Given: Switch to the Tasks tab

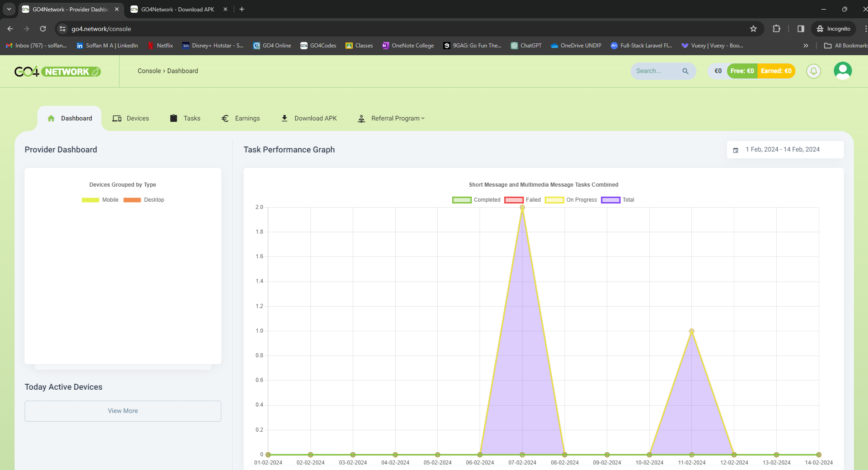Looking at the screenshot, I should pos(185,119).
